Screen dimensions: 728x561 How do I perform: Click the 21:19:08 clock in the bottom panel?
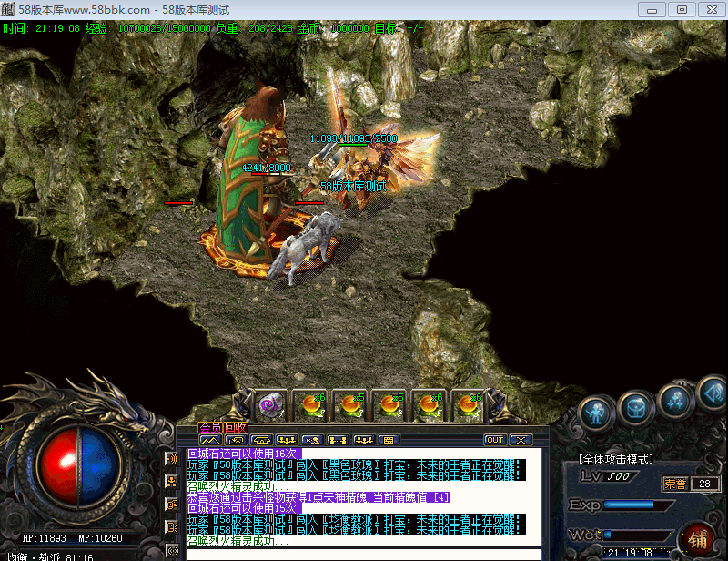tap(630, 553)
